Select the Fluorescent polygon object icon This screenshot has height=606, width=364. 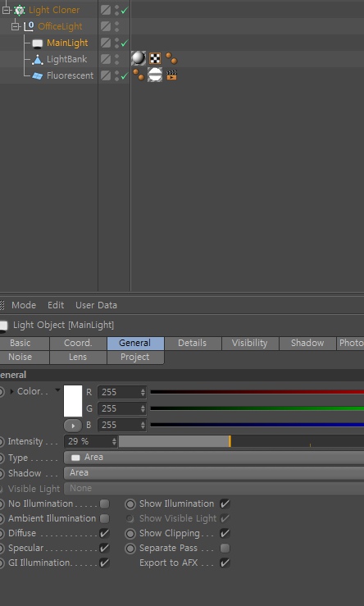click(x=37, y=75)
